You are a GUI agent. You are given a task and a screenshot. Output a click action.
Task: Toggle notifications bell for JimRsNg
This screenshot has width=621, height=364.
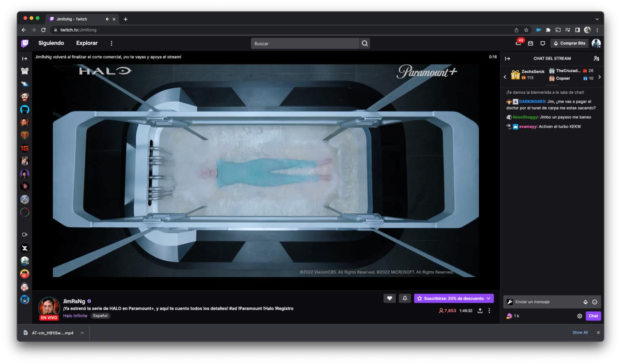pyautogui.click(x=405, y=298)
